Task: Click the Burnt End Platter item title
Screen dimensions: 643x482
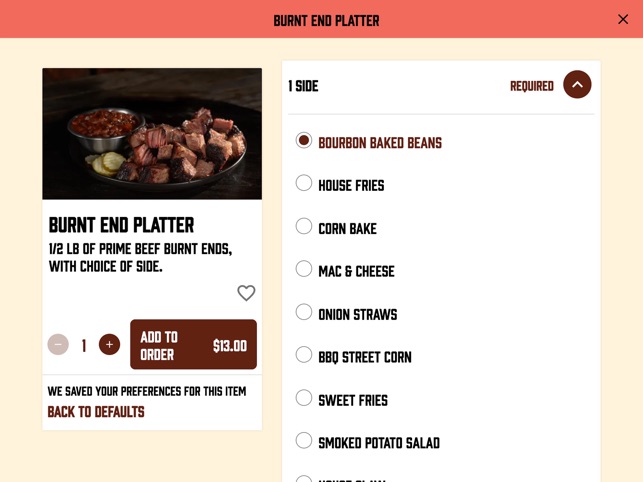Action: (121, 225)
